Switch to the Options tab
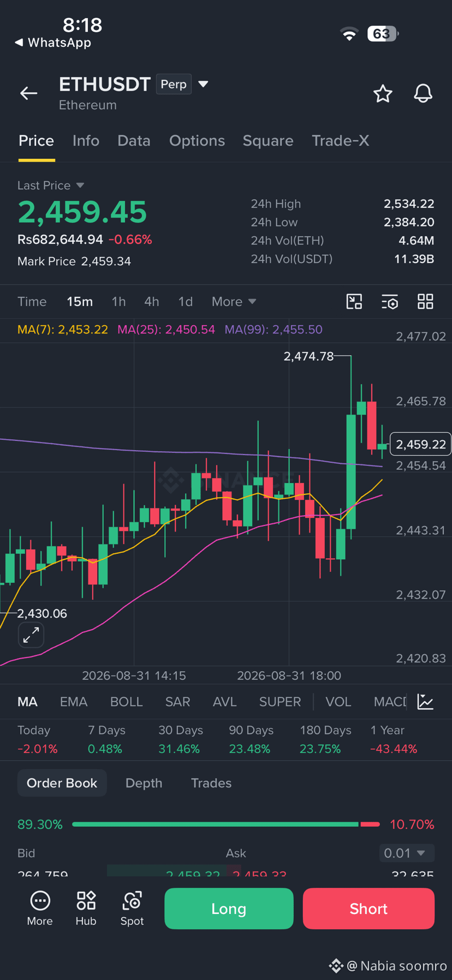 click(197, 141)
